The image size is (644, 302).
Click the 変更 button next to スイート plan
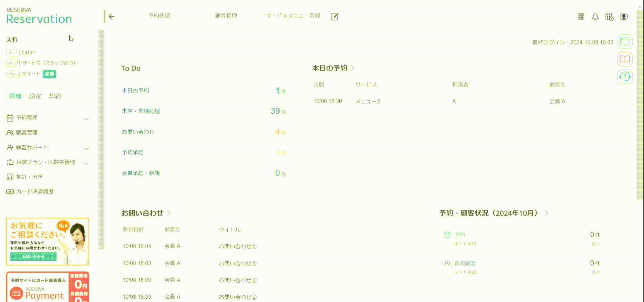49,74
